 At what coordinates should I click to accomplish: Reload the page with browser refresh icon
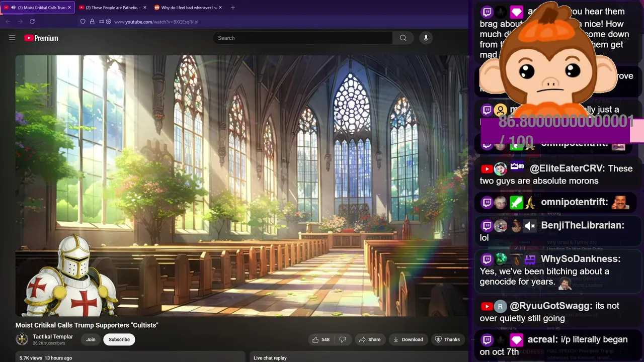(x=32, y=22)
